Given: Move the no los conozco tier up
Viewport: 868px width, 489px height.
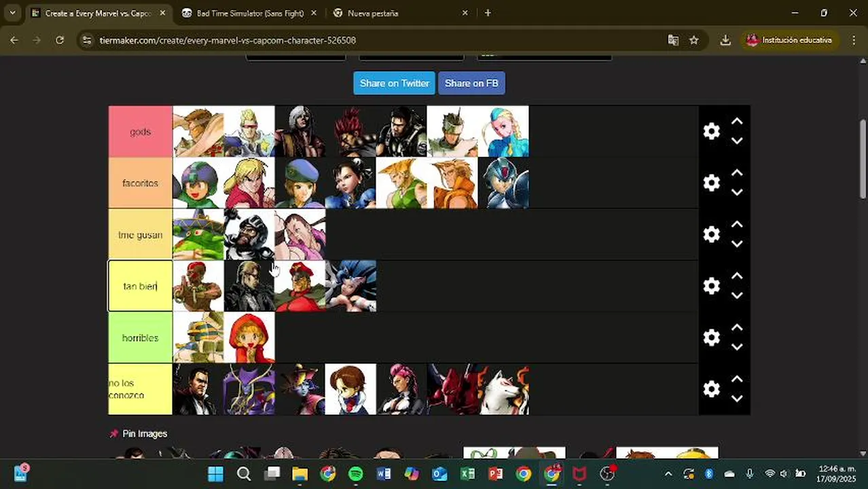Looking at the screenshot, I should (737, 380).
